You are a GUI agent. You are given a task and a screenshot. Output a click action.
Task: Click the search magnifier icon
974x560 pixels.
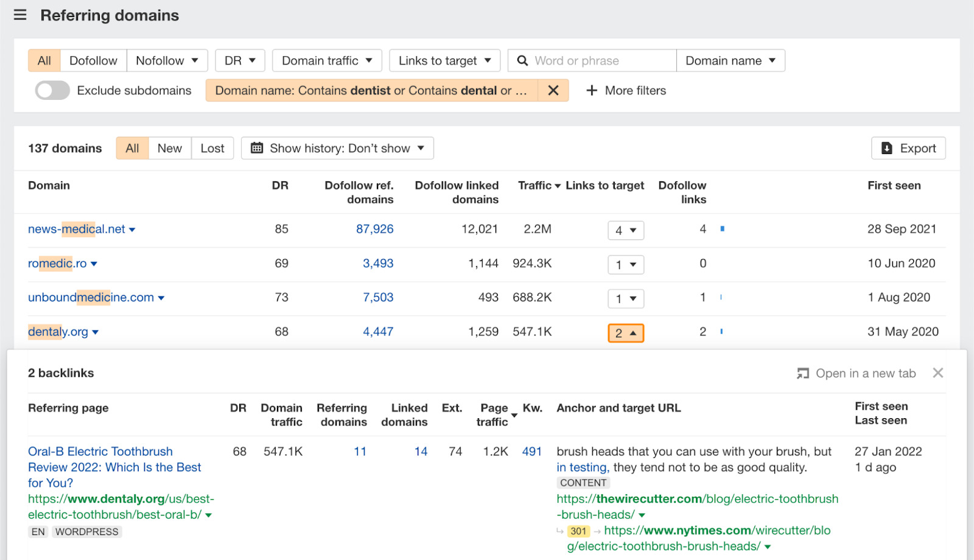[x=522, y=60]
